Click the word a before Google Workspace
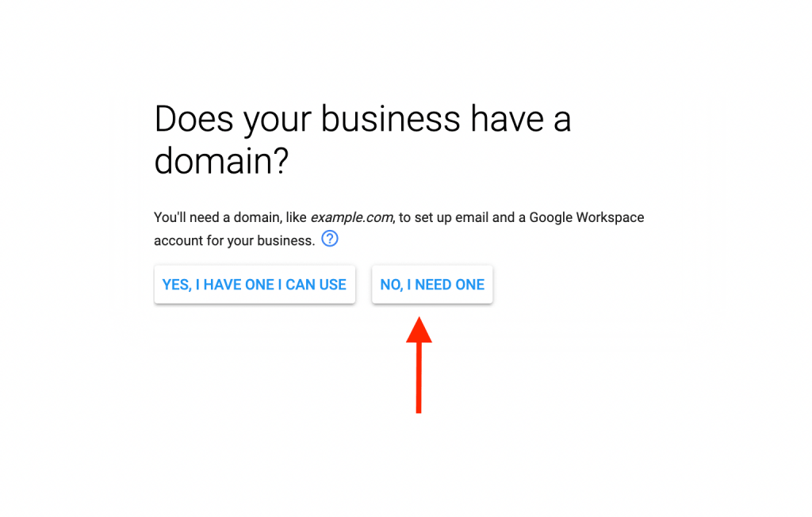Image resolution: width=812 pixels, height=517 pixels. point(522,219)
